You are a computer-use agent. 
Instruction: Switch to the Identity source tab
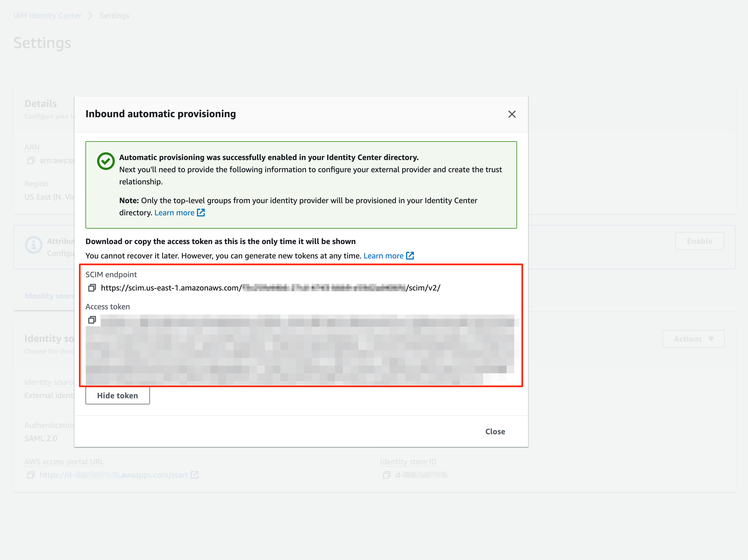[50, 296]
